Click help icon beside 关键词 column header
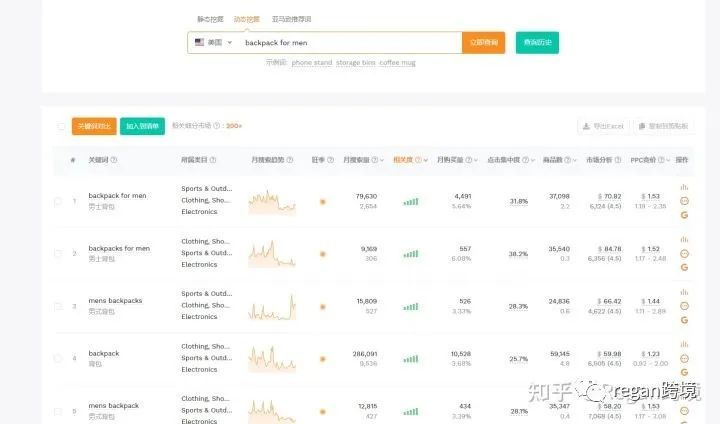720x424 pixels. click(113, 160)
